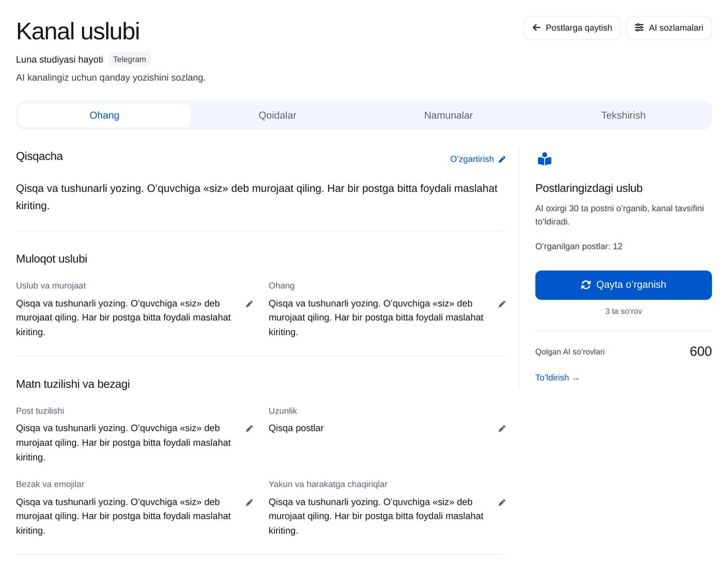Click the Bezak va emojilar label
This screenshot has height=571, width=728.
[50, 484]
